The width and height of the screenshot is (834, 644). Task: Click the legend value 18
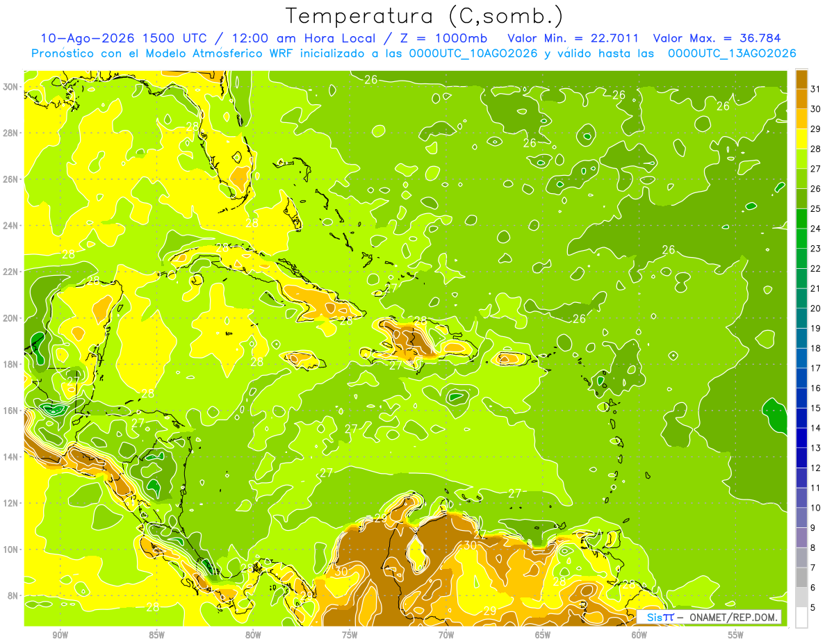816,348
